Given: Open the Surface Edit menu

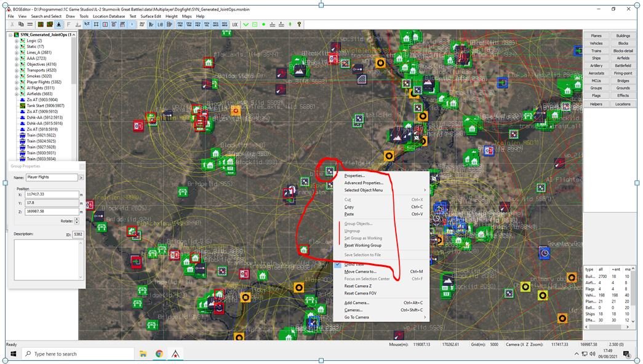Looking at the screenshot, I should point(151,16).
